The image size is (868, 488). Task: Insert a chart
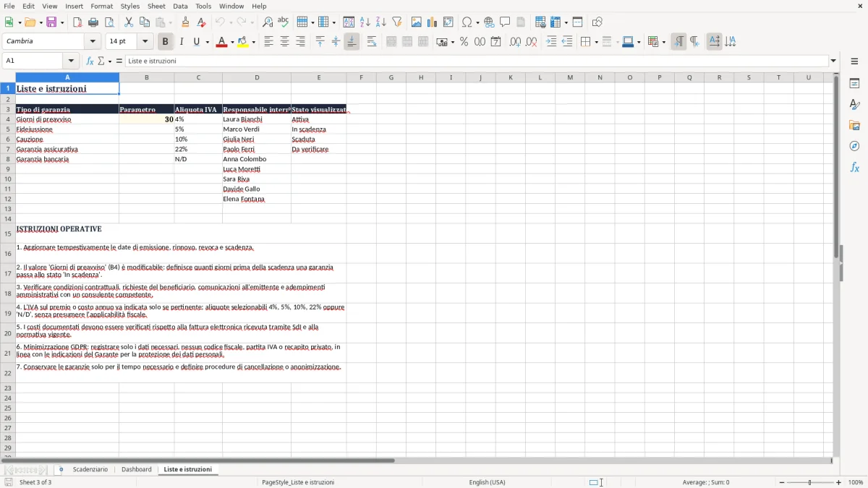coord(433,22)
